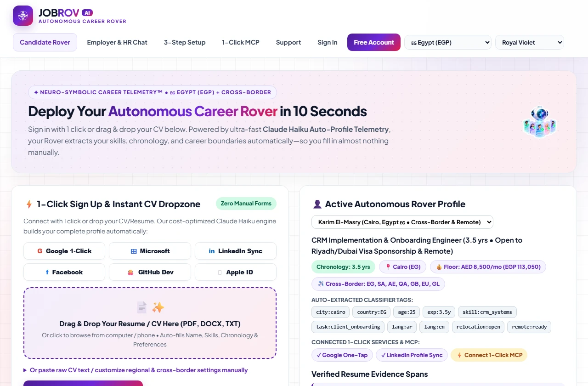Open the Egypt (EGP) country dropdown

448,42
